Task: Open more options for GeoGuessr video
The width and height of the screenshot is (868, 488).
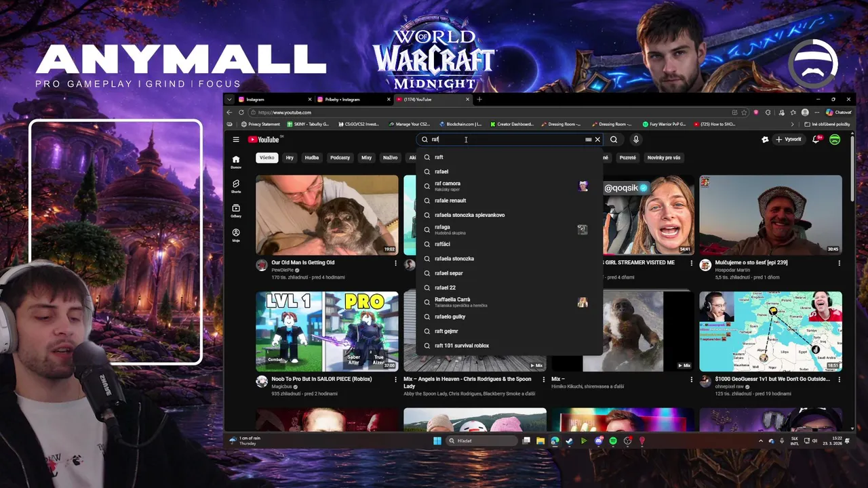Action: pyautogui.click(x=839, y=380)
